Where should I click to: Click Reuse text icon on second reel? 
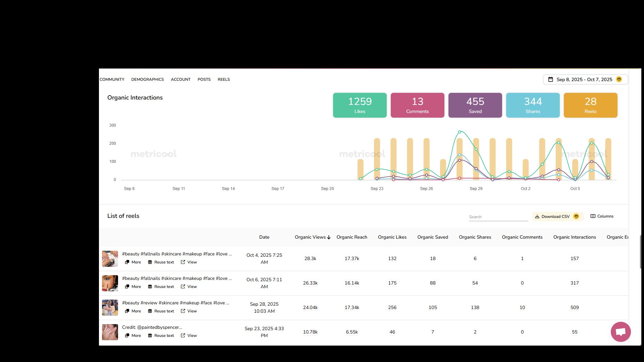click(150, 287)
